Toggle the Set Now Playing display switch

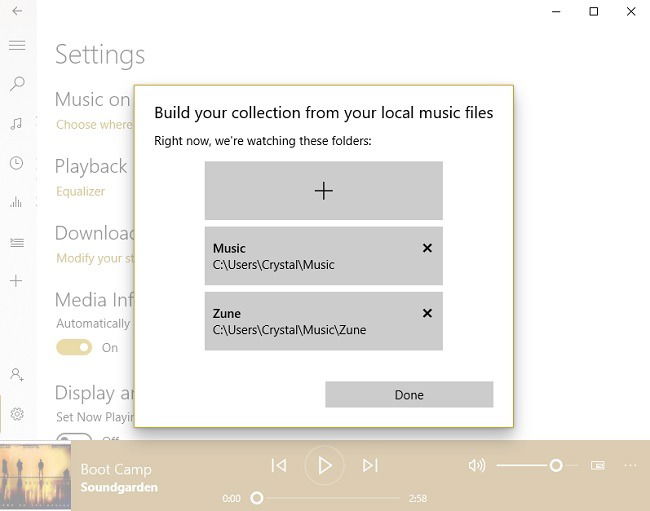[74, 437]
